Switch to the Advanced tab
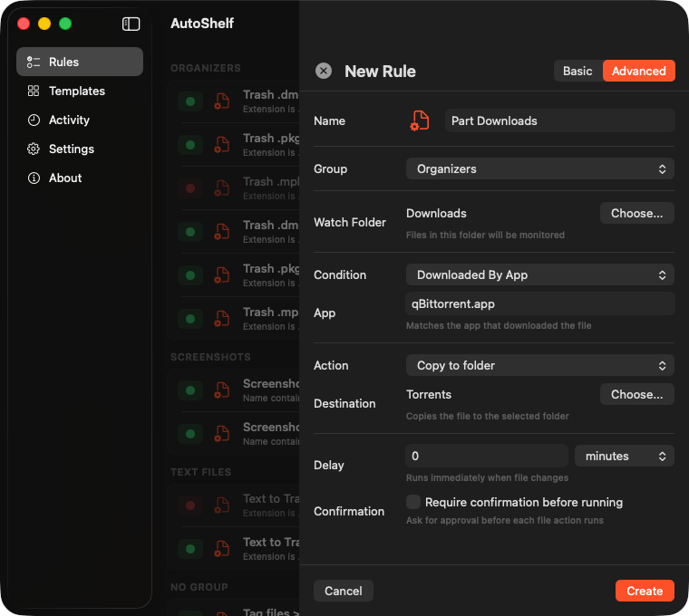 (x=639, y=71)
